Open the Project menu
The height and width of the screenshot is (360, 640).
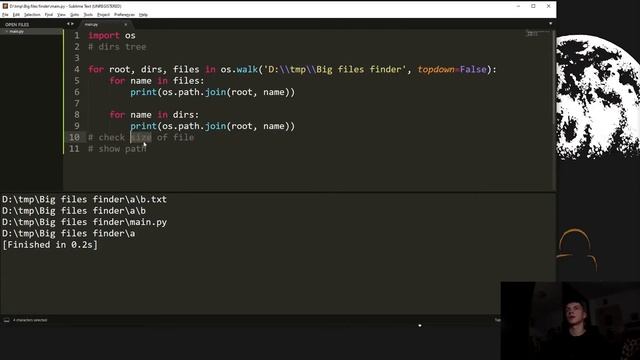(103, 15)
